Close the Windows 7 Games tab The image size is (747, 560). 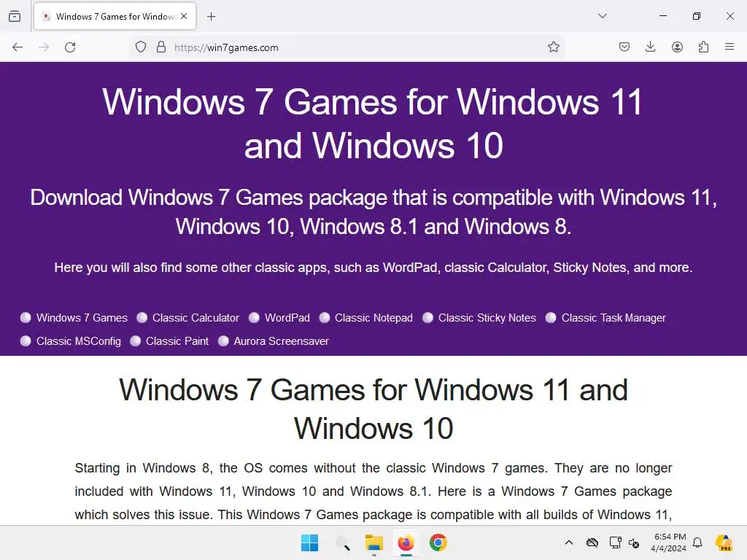(x=184, y=16)
